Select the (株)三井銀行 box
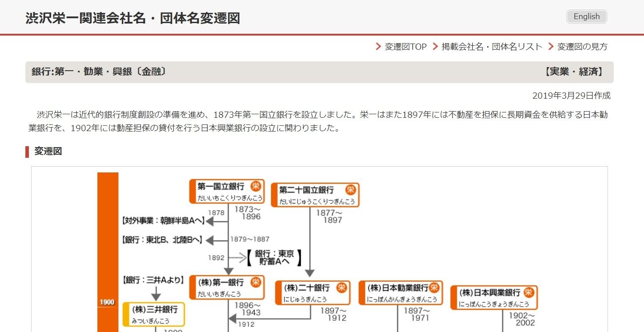 (x=154, y=314)
